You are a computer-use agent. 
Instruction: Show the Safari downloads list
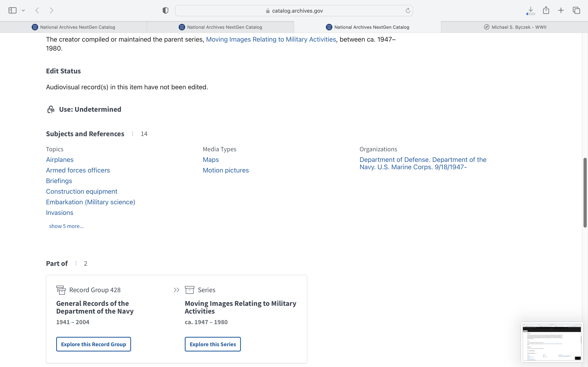pyautogui.click(x=531, y=10)
